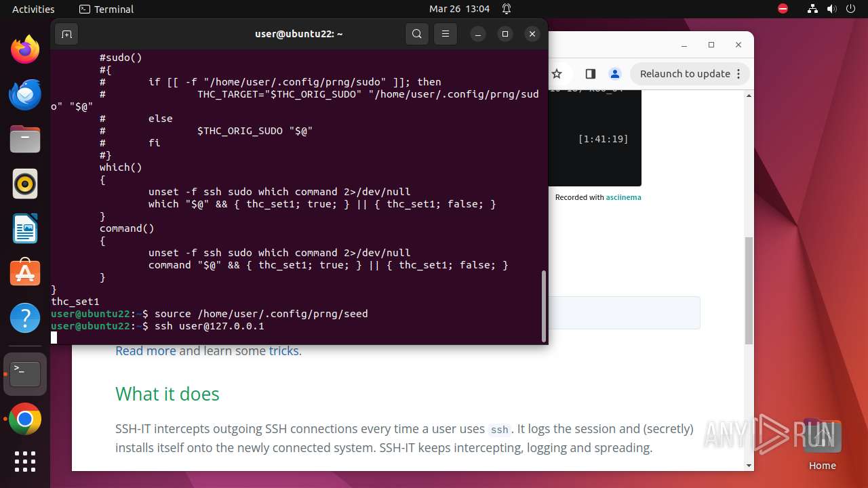
Task: Open the Activities overview
Action: (x=33, y=9)
